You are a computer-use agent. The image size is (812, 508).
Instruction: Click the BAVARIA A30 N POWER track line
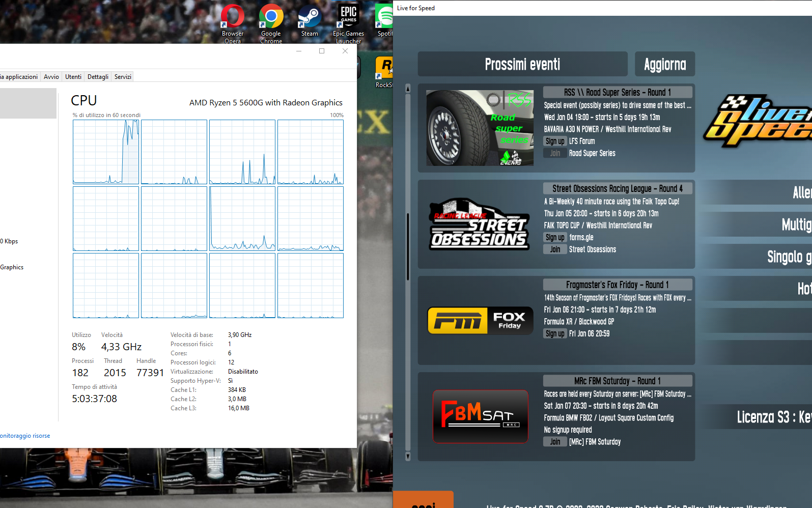pyautogui.click(x=607, y=129)
